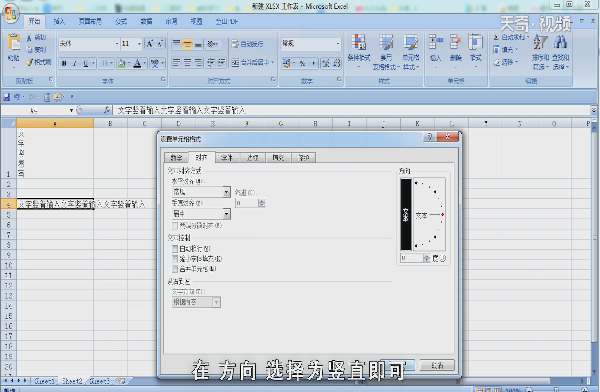Apply the font color A button

(137, 63)
